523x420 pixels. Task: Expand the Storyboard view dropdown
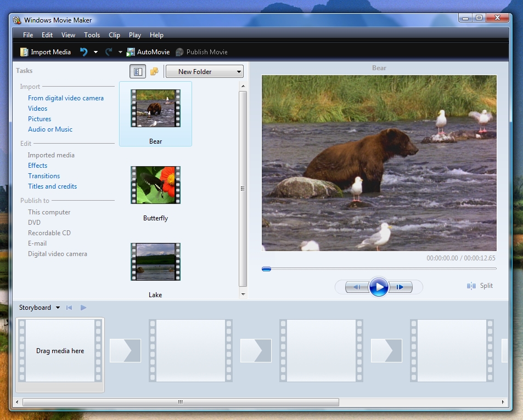point(58,308)
